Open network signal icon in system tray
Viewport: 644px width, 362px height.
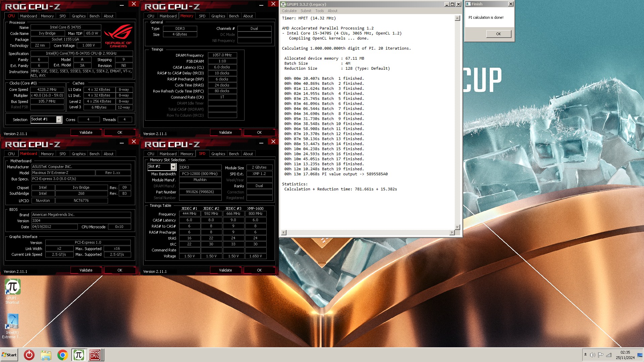pyautogui.click(x=609, y=355)
